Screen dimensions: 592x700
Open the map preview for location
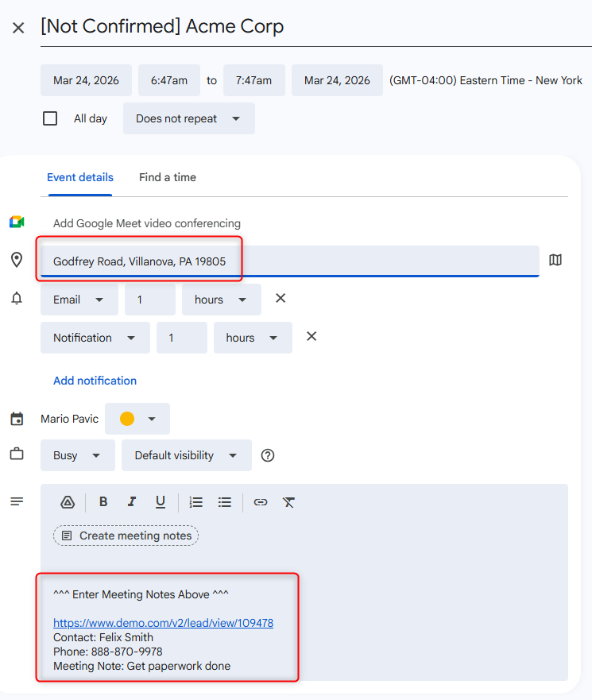[555, 261]
